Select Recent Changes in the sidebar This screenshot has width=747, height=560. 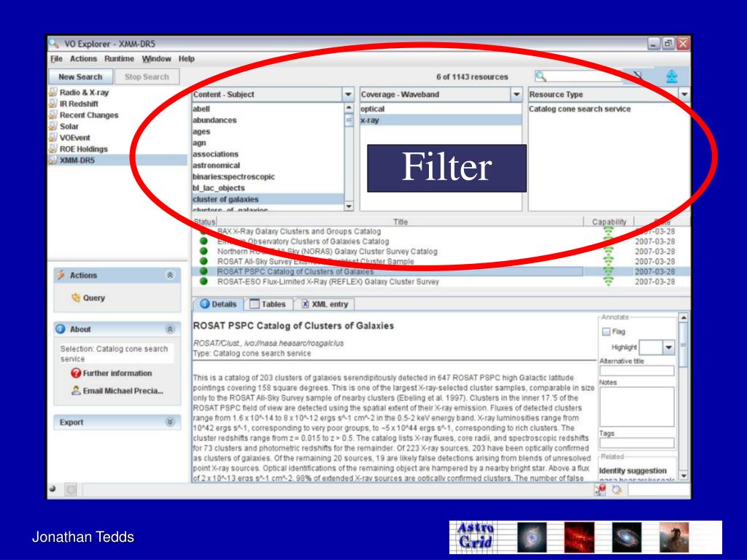tap(88, 115)
